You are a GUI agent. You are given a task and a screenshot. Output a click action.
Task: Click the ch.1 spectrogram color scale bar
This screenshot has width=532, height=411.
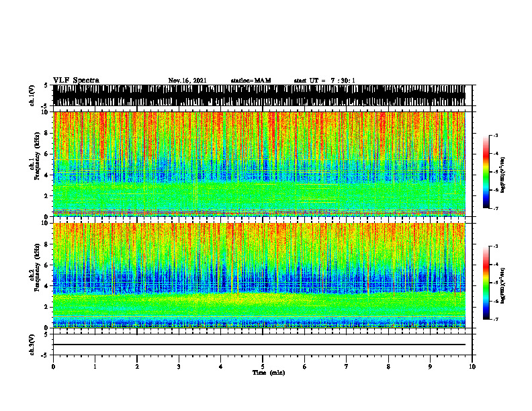pyautogui.click(x=486, y=172)
